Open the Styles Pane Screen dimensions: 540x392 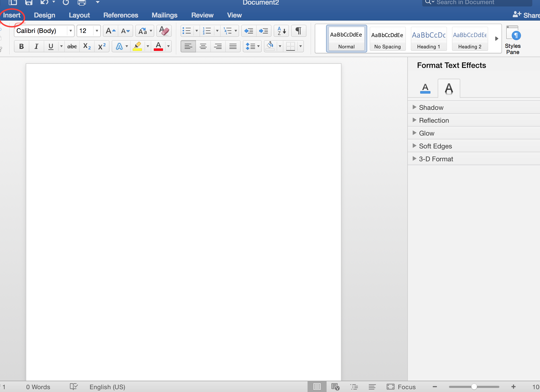click(x=513, y=40)
